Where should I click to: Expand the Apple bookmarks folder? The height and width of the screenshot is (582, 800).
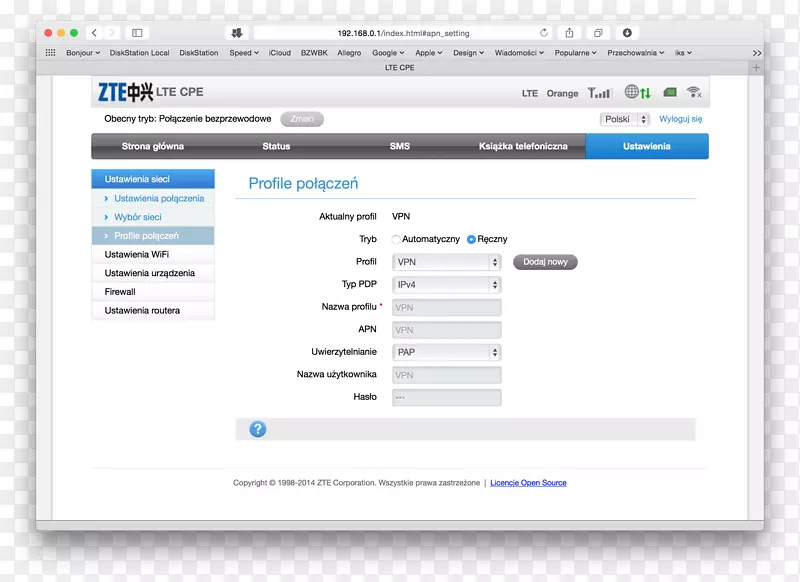429,53
